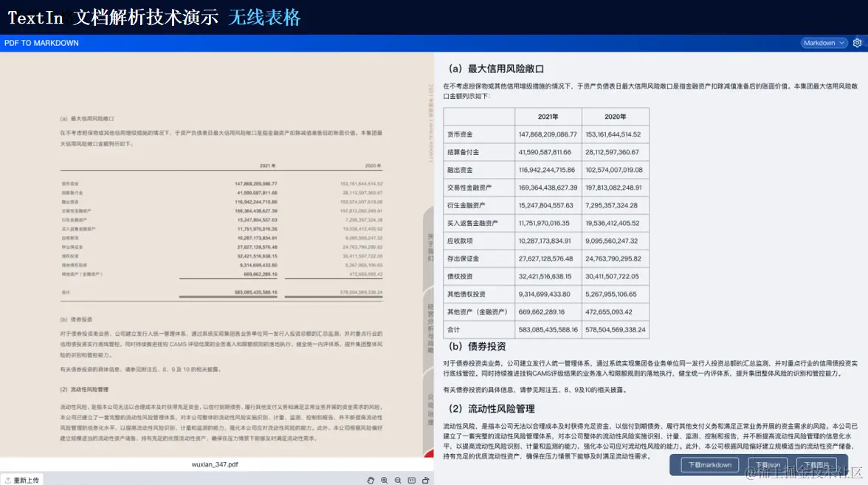Click the (b) 债券投资 heading in the PDF preview
The height and width of the screenshot is (485, 868).
click(77, 320)
